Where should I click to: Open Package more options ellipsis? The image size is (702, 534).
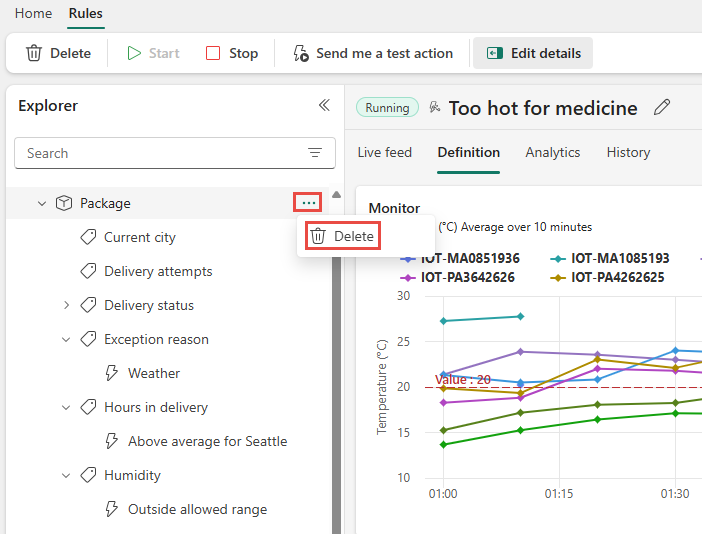click(308, 203)
